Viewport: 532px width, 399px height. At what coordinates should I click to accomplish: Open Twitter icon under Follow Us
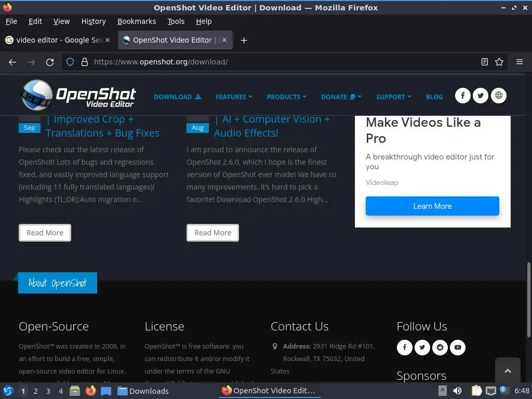[422, 348]
